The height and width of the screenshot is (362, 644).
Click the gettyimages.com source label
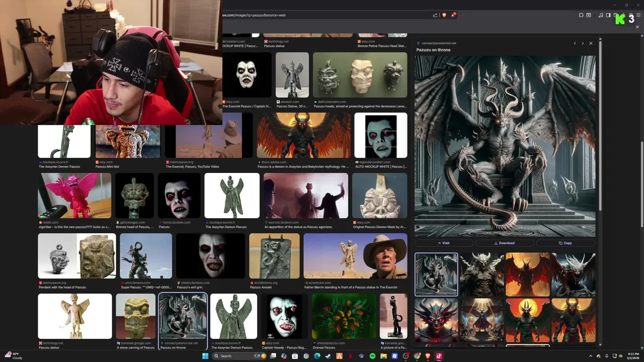point(132,222)
